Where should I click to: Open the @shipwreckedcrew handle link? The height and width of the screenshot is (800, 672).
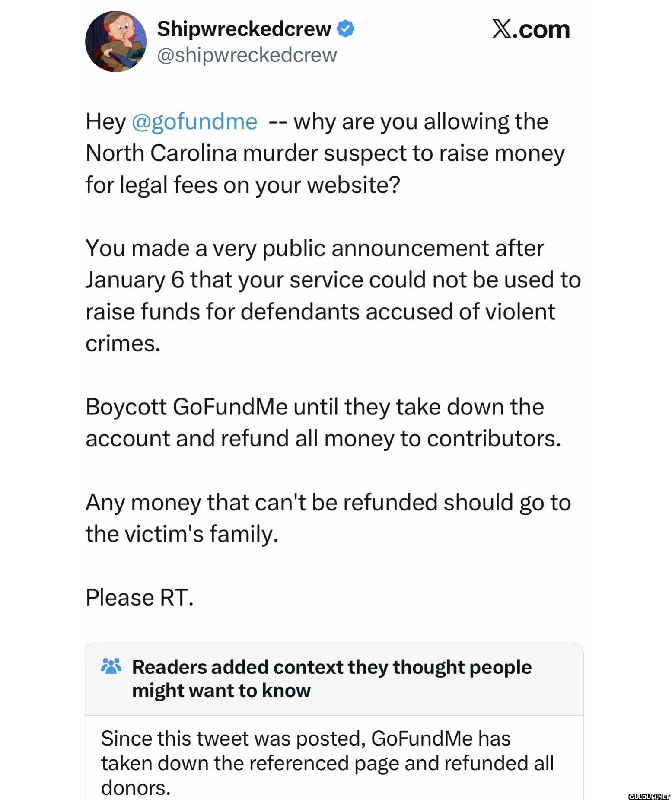[x=247, y=55]
